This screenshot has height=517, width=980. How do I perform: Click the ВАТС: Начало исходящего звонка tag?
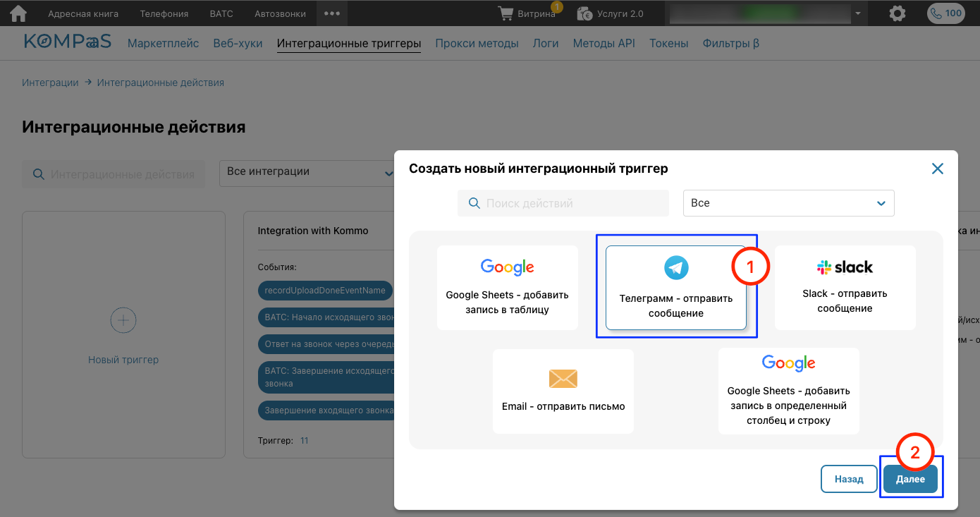[x=326, y=317]
